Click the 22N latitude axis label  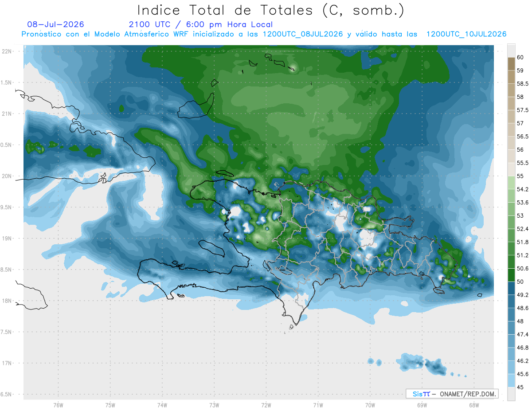[x=6, y=51]
